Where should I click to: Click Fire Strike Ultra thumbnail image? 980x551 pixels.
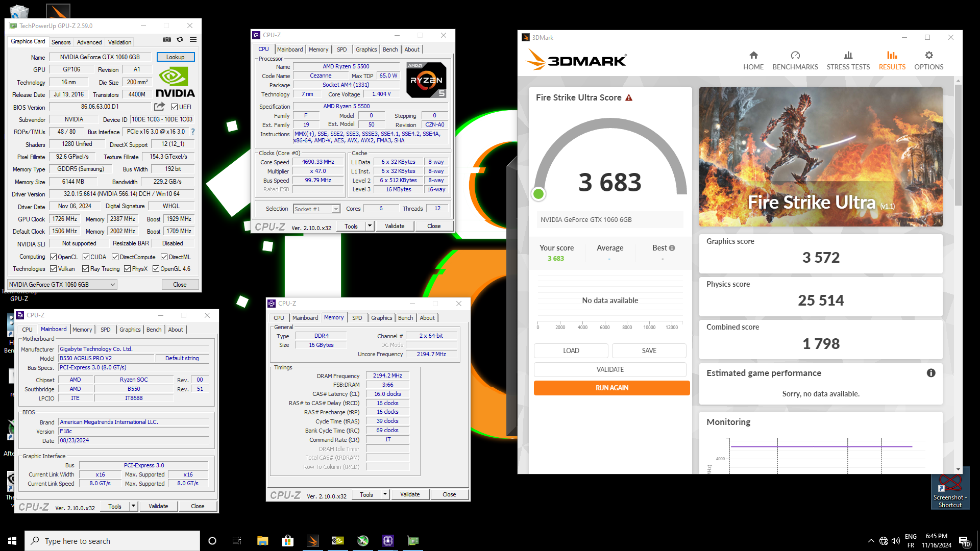[x=821, y=157]
